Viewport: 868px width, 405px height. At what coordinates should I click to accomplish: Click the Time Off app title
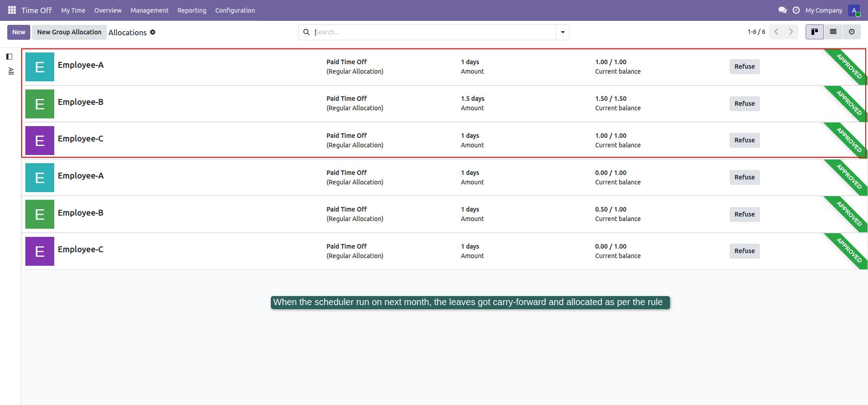(x=37, y=10)
